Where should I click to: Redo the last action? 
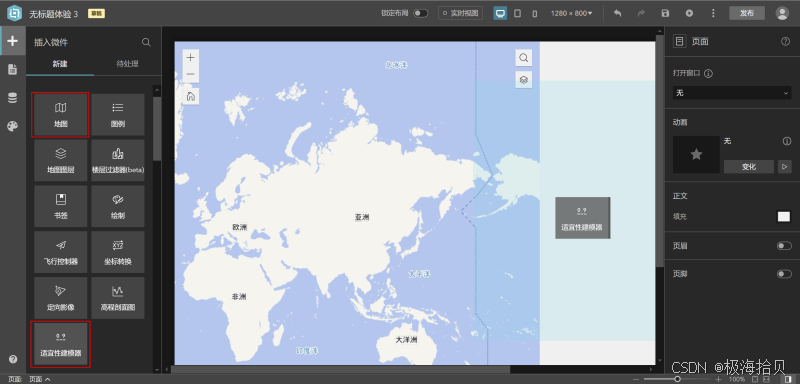(x=641, y=13)
